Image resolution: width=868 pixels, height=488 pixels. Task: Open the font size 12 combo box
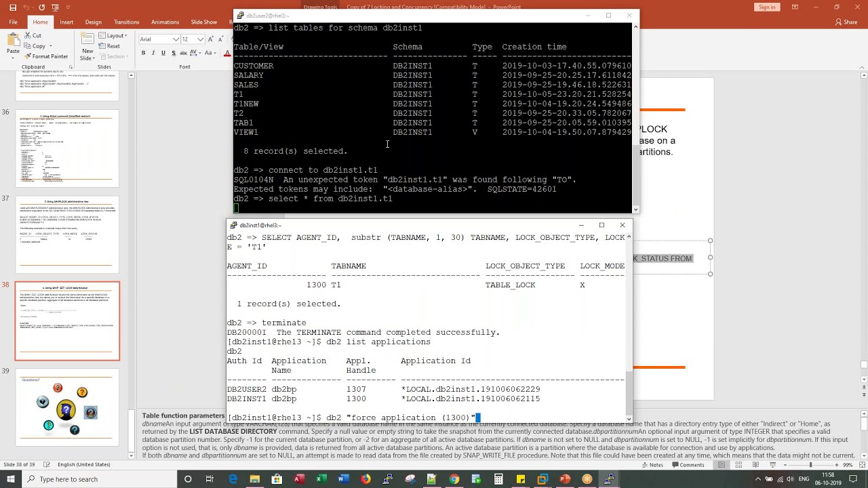(192, 39)
